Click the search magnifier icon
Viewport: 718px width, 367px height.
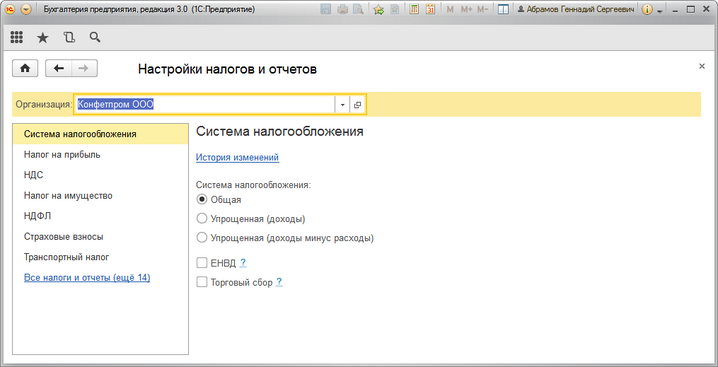click(95, 37)
